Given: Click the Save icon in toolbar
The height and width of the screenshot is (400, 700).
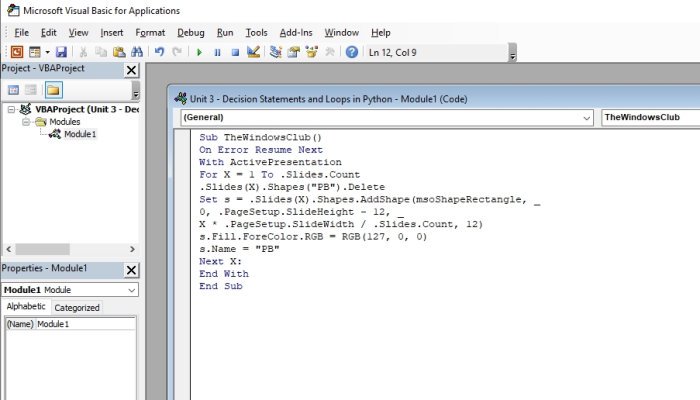Looking at the screenshot, I should pyautogui.click(x=61, y=52).
